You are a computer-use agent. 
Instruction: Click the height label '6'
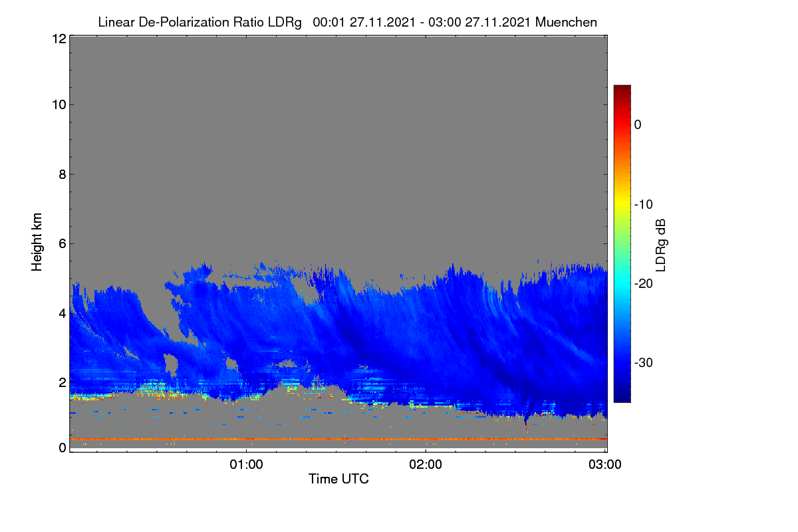pyautogui.click(x=62, y=243)
